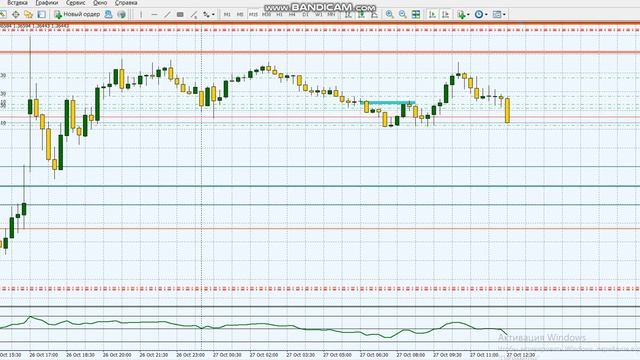The width and height of the screenshot is (640, 360).
Task: Switch chart to M5 timeframe
Action: pos(240,14)
